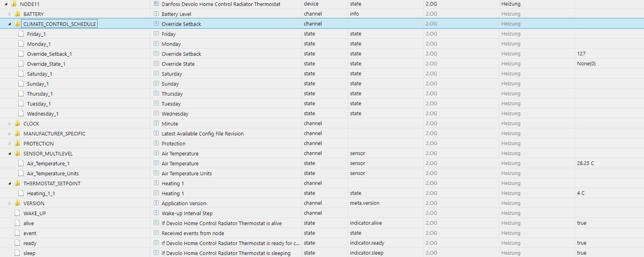This screenshot has height=257, width=644.
Task: Click the folder icon beside BATTERY
Action: coord(18,14)
